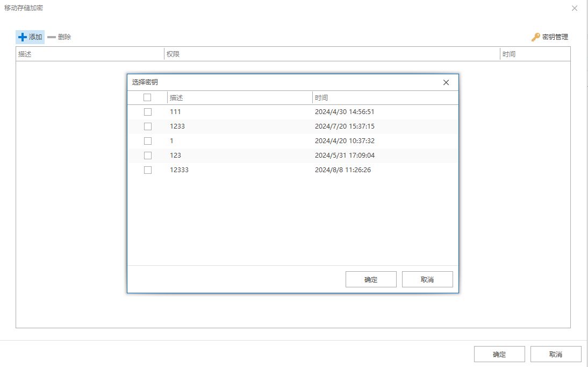Open 密钥管理 key management
588x367 pixels.
pos(550,37)
